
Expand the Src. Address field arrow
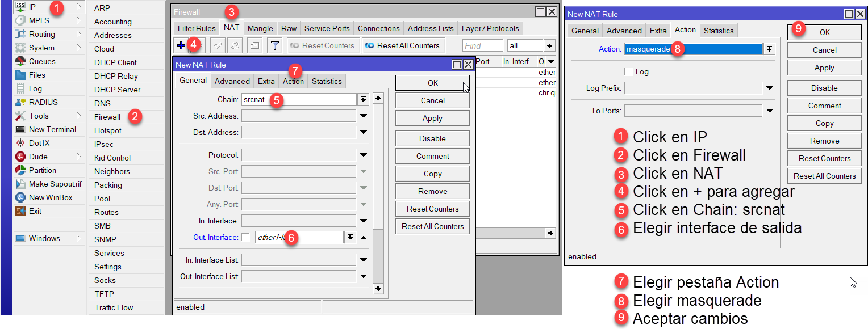pos(364,116)
